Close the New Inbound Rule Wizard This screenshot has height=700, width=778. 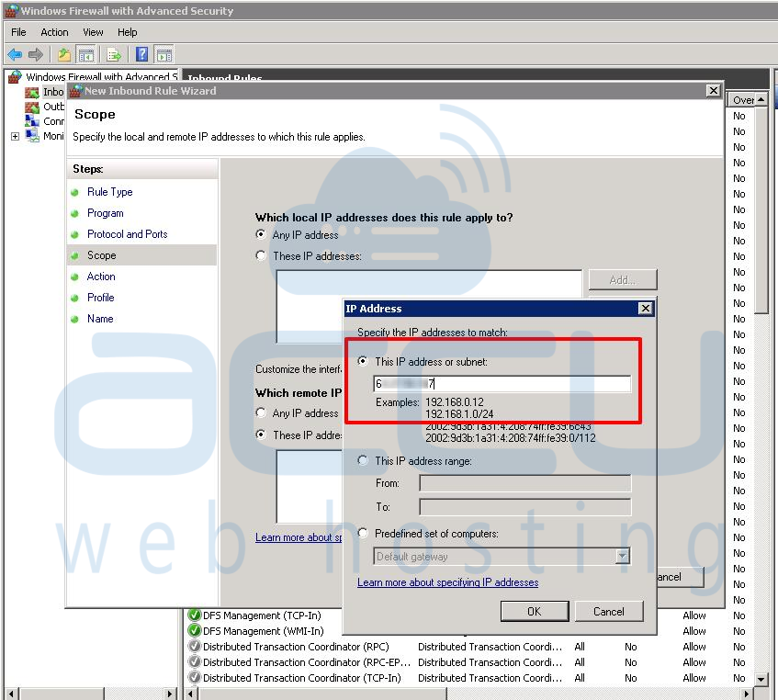coord(713,91)
